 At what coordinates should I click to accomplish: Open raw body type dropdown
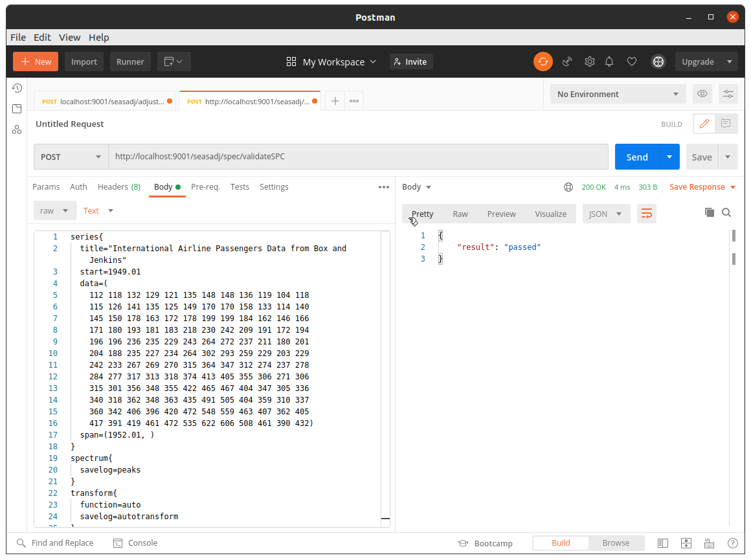point(55,211)
